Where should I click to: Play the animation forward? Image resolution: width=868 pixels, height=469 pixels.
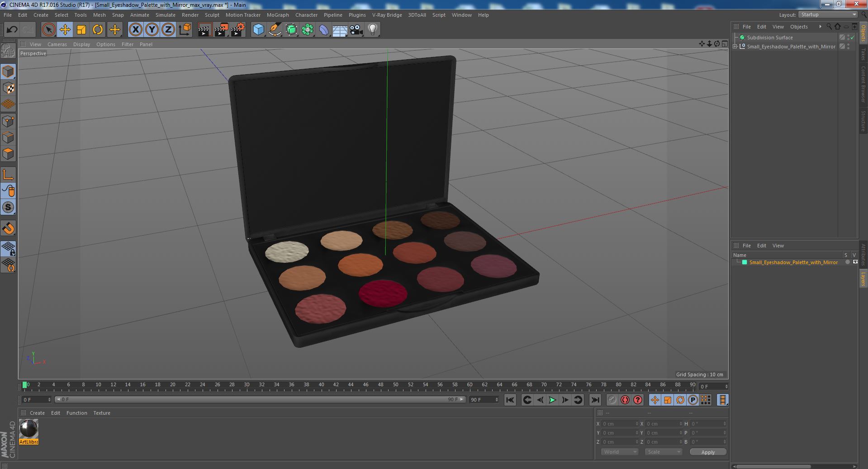pyautogui.click(x=552, y=400)
